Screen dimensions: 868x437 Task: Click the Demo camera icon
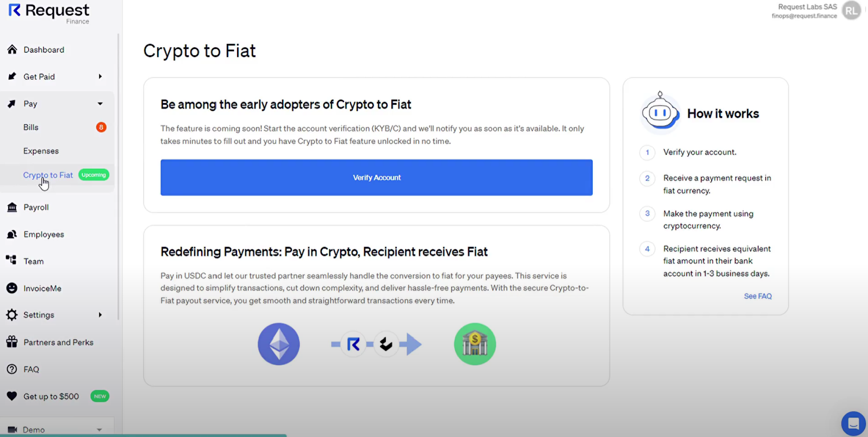[x=12, y=429]
